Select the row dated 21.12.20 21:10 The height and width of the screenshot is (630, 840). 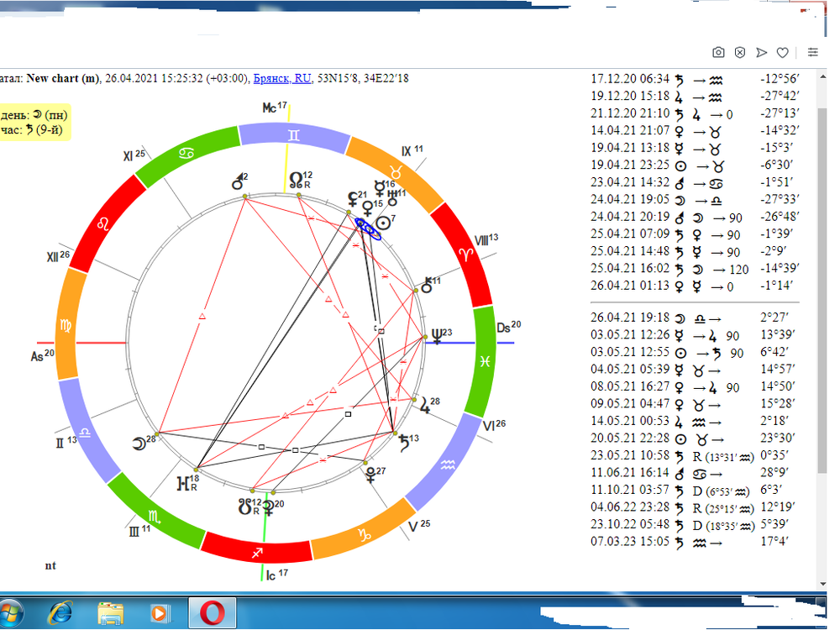click(695, 113)
